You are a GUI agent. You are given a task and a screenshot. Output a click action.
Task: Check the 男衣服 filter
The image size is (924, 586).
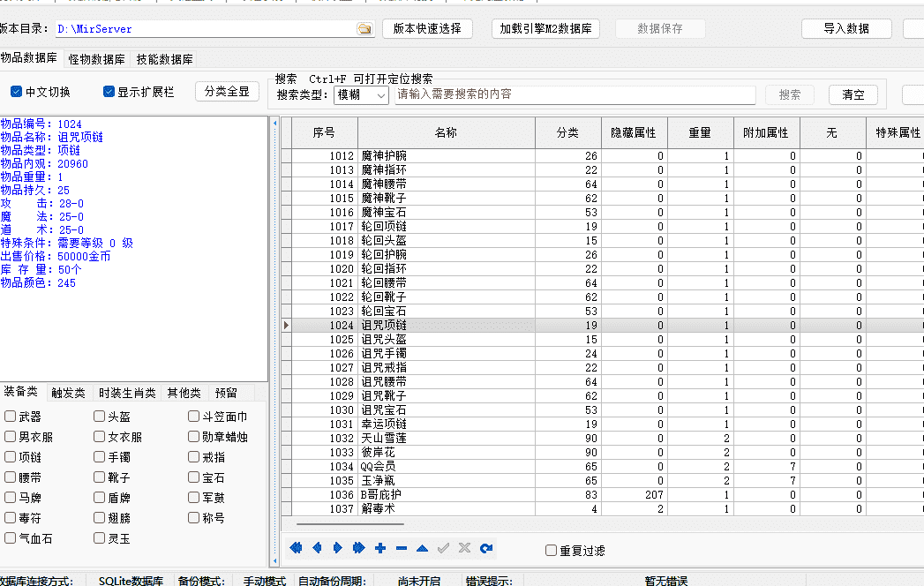click(x=10, y=436)
